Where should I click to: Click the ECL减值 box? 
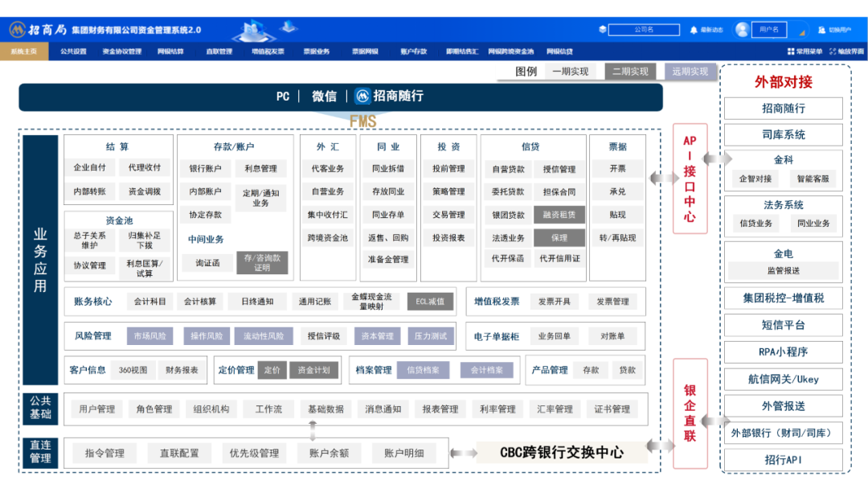click(430, 302)
